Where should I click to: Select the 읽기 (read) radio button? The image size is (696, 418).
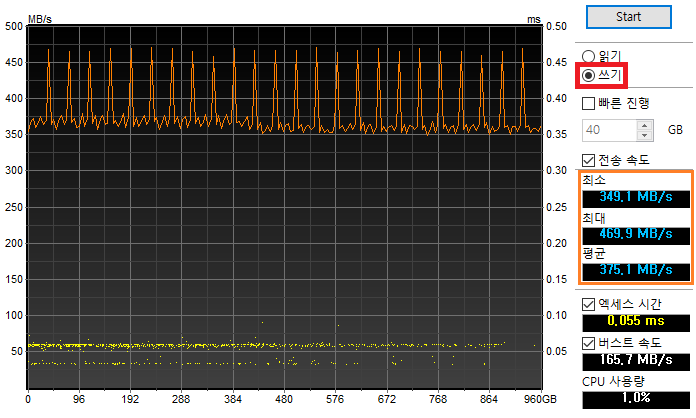coord(588,56)
